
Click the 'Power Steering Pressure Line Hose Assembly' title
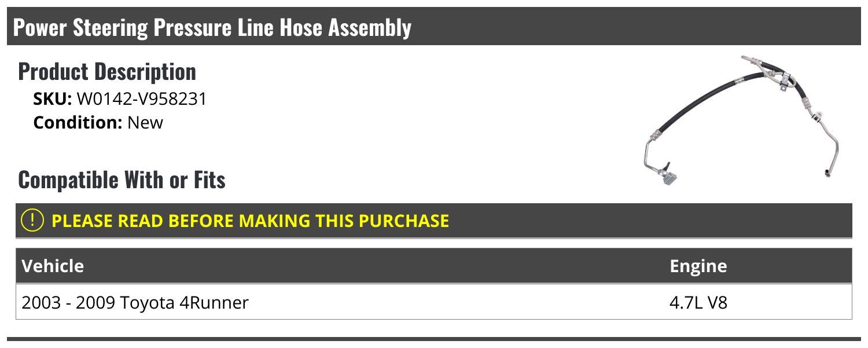pos(212,27)
